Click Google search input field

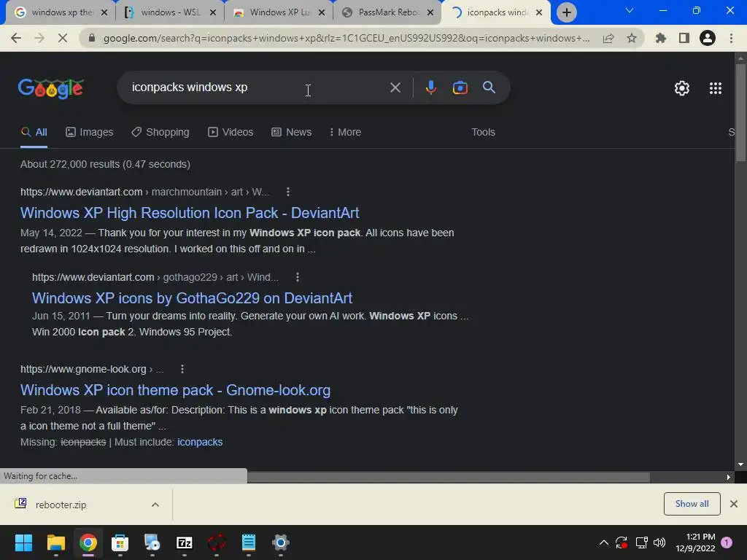pos(258,87)
